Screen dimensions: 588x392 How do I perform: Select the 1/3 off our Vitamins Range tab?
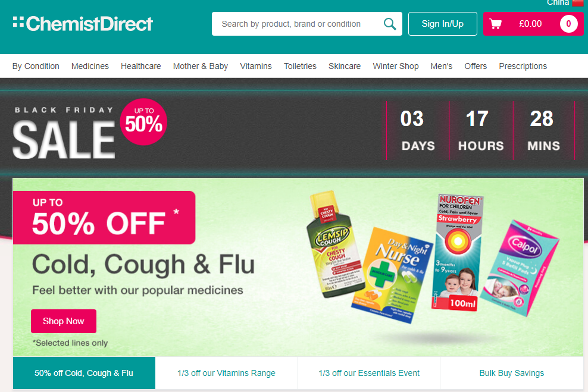click(x=227, y=373)
